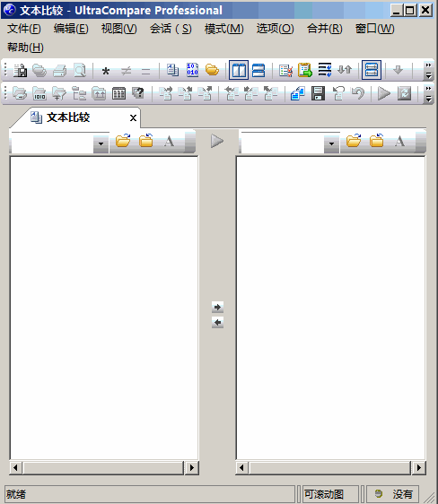Click the columns table icon
Screen dimensions: 438x504
pyautogui.click(x=119, y=93)
